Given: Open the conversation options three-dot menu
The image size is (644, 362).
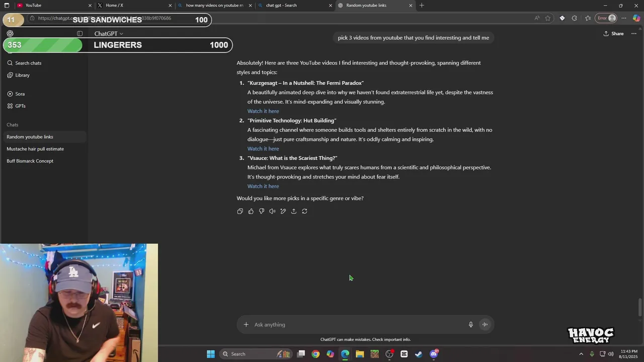Looking at the screenshot, I should click(633, 34).
